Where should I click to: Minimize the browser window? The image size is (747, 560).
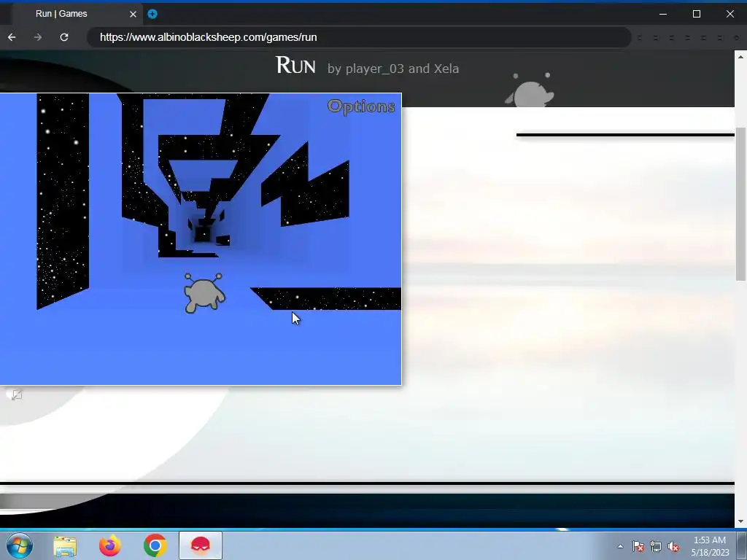[662, 14]
